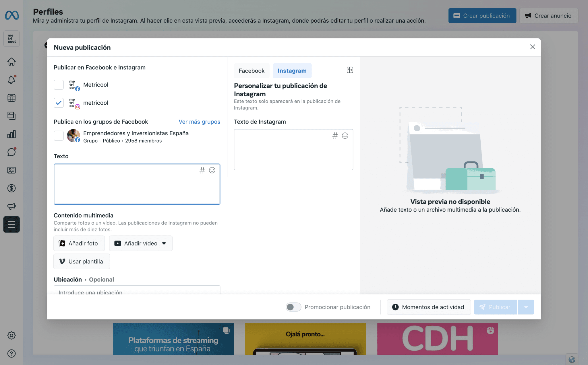Open the Añadir vídeo dropdown arrow

(164, 243)
